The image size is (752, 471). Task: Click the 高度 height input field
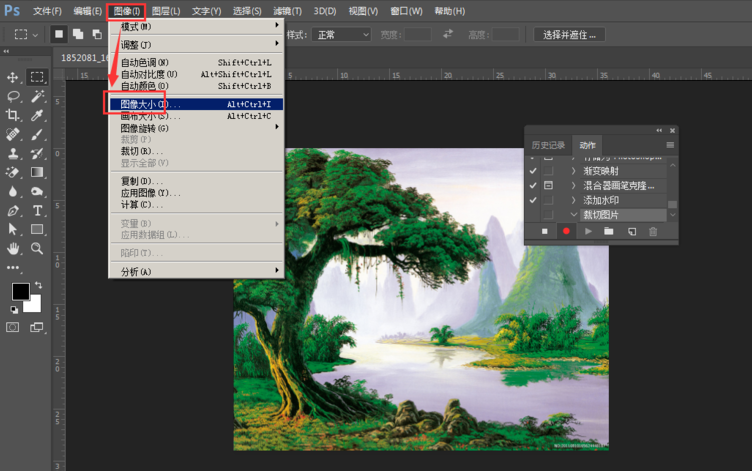point(505,35)
